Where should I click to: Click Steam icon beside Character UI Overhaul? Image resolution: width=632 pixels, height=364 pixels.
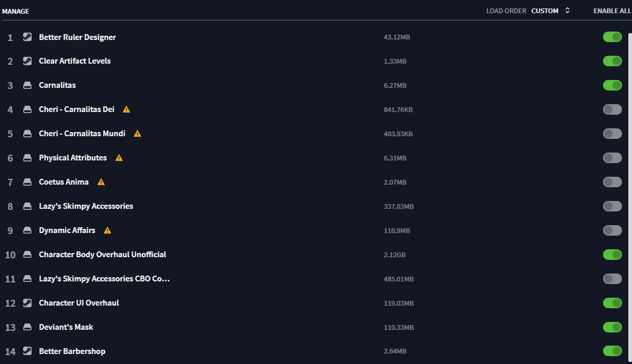click(x=27, y=303)
